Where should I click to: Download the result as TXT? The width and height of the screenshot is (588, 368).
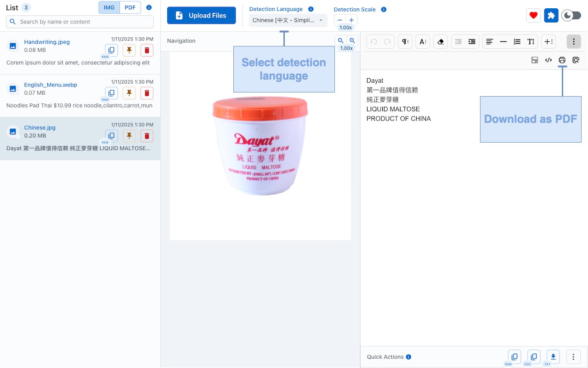pyautogui.click(x=553, y=356)
